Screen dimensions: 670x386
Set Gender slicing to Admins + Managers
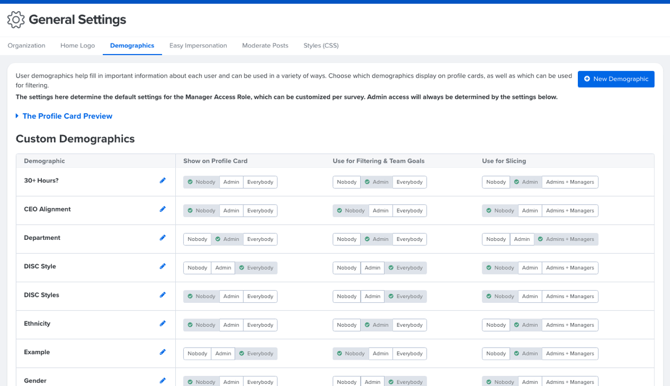(570, 382)
